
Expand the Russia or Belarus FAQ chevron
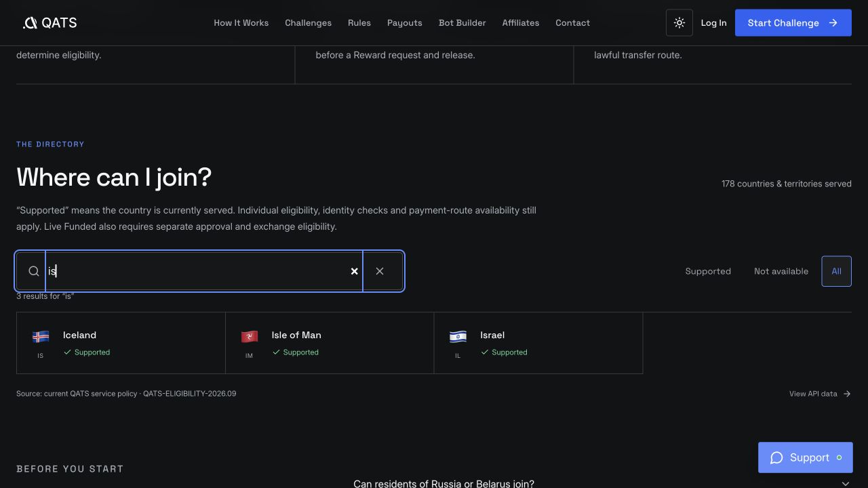coord(846,484)
